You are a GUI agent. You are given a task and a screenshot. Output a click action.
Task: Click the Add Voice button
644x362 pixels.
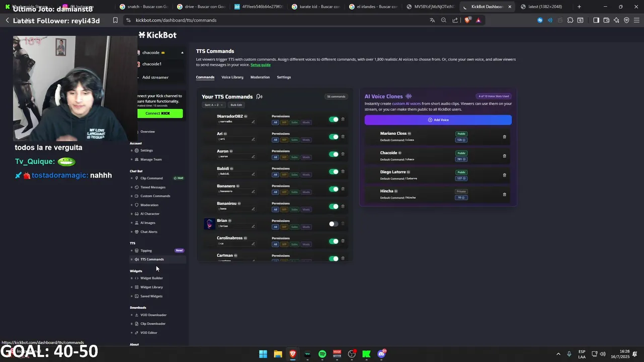click(438, 120)
